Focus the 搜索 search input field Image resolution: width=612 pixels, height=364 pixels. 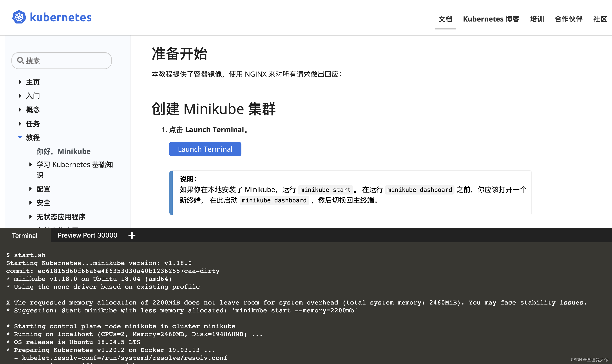click(62, 61)
